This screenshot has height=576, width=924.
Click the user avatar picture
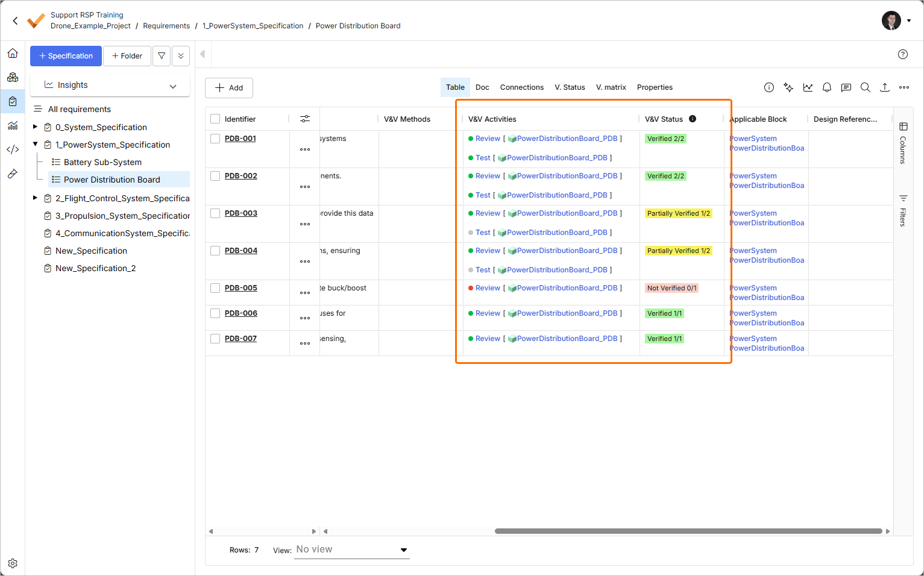click(891, 20)
